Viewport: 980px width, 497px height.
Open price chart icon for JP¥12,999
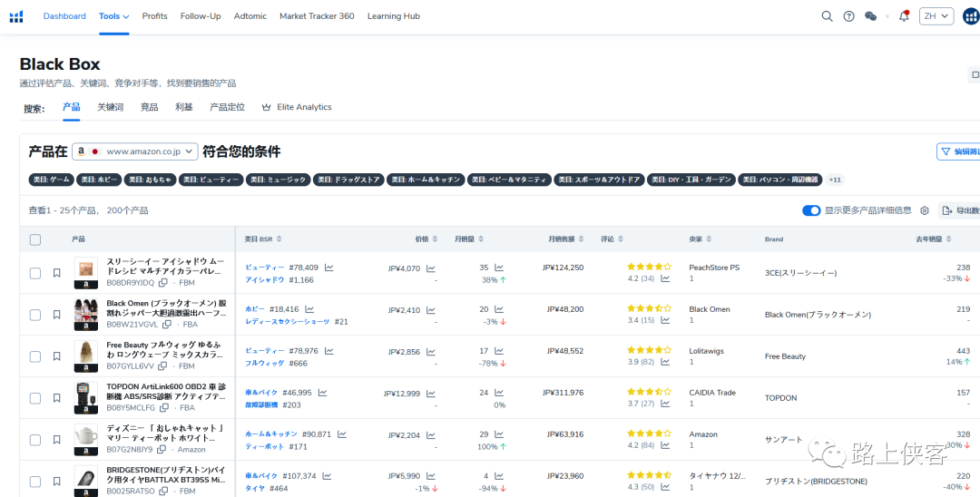click(x=431, y=394)
